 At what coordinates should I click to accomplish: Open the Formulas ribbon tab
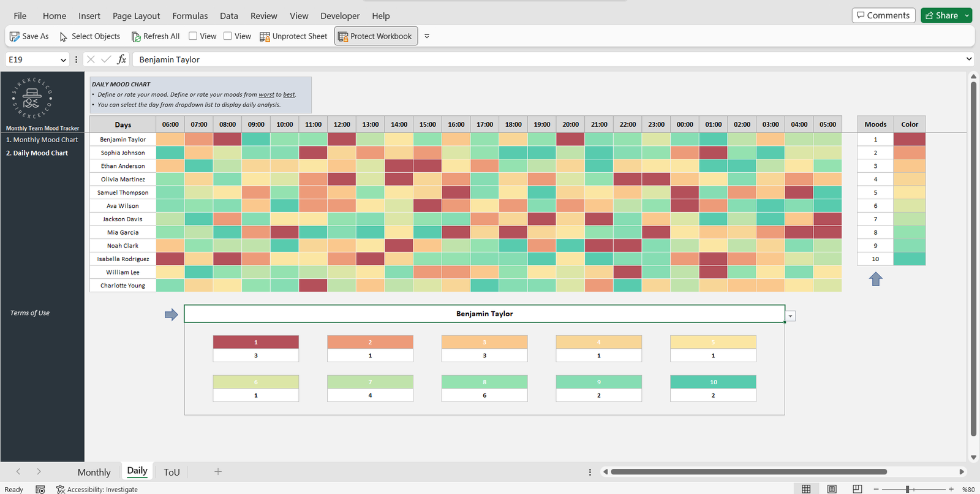[x=190, y=16]
